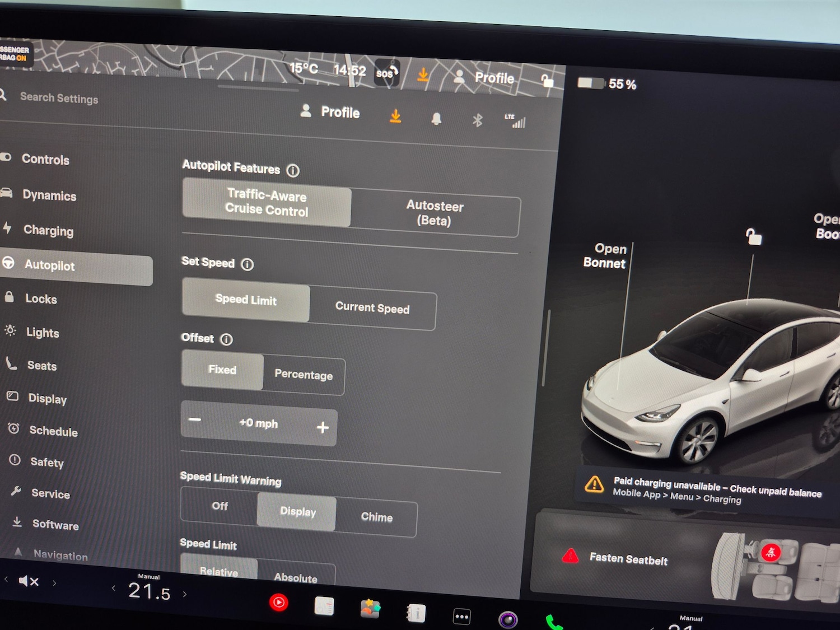
Task: Click the orange software download arrow
Action: (x=395, y=116)
